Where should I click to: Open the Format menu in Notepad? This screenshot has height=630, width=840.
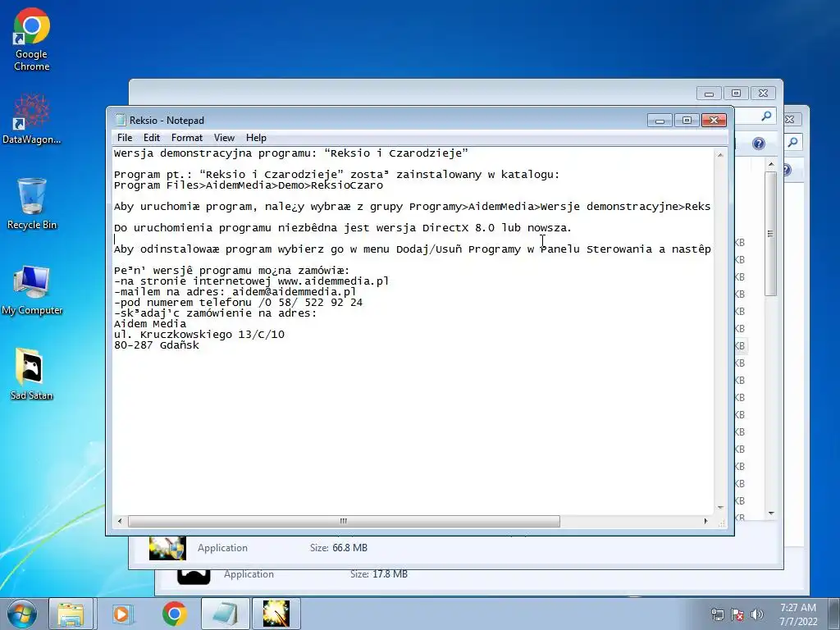(x=187, y=138)
